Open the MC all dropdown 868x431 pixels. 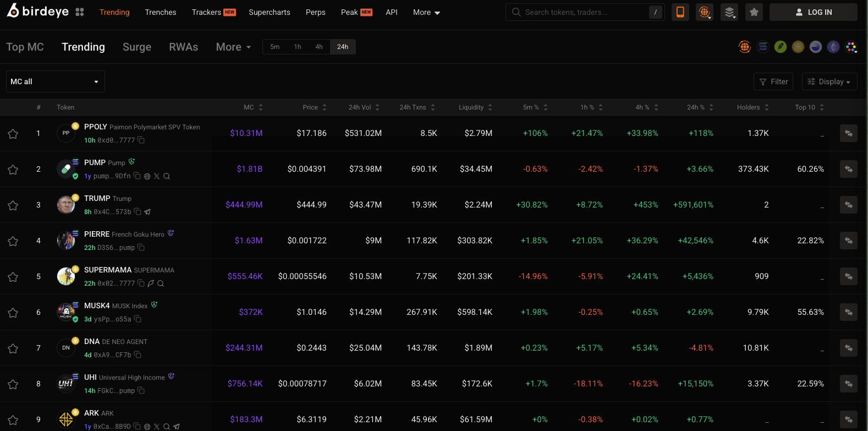pyautogui.click(x=56, y=81)
